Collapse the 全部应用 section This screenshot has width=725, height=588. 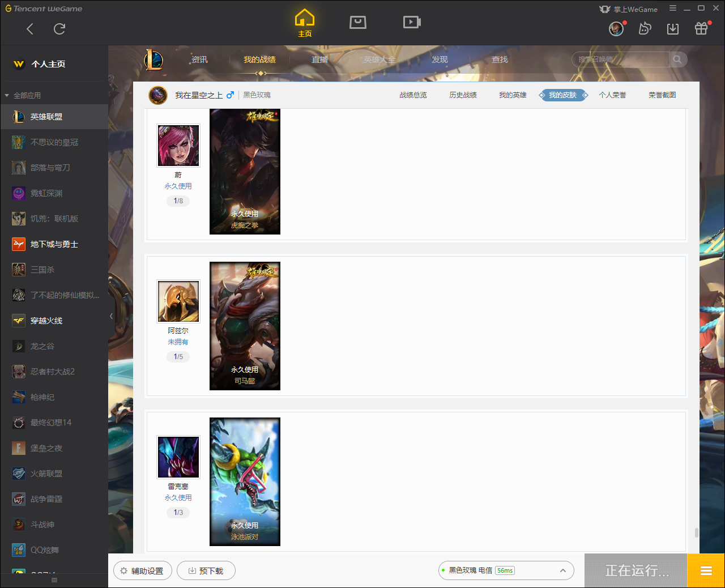click(x=7, y=96)
